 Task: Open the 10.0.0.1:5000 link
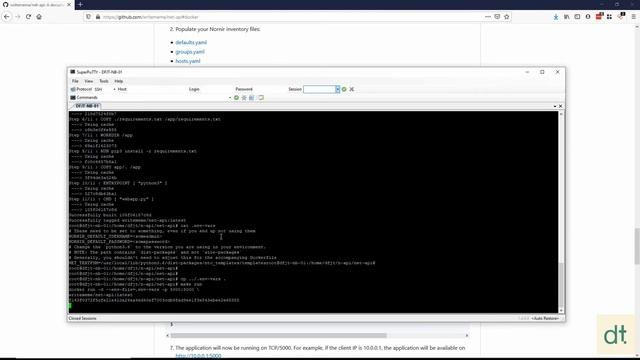[x=198, y=356]
